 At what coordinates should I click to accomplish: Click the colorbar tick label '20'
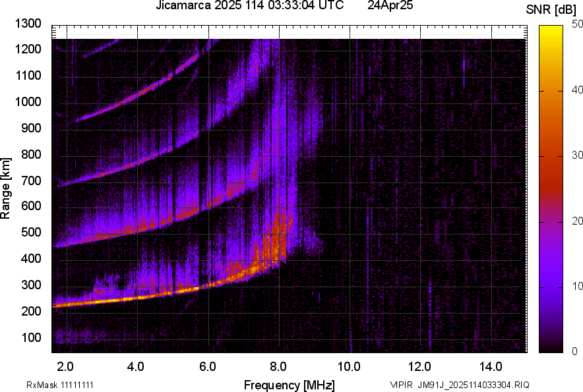578,221
